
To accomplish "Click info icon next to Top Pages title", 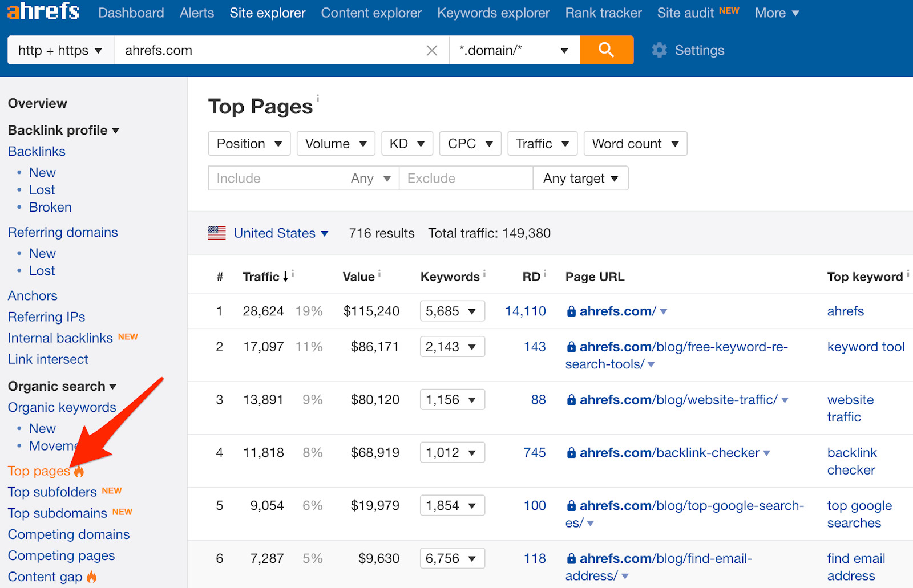I will click(x=318, y=98).
